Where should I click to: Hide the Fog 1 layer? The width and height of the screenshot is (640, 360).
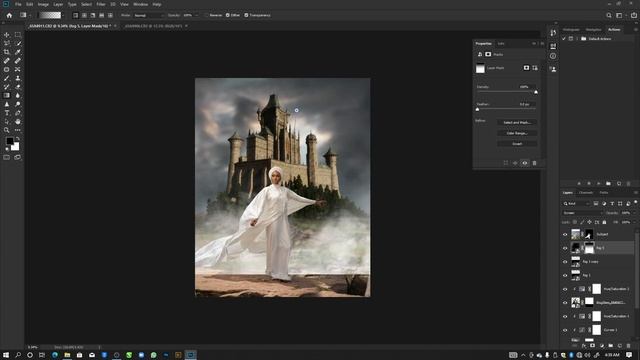565,276
